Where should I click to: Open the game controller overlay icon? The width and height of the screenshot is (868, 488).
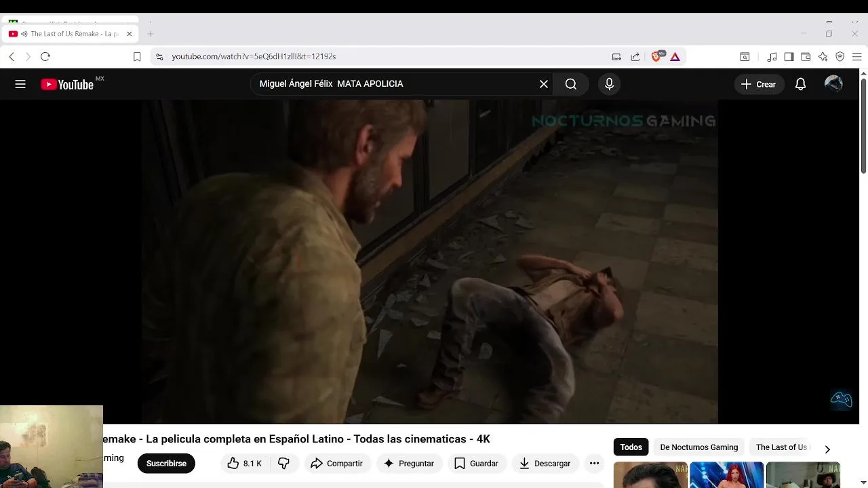click(841, 399)
